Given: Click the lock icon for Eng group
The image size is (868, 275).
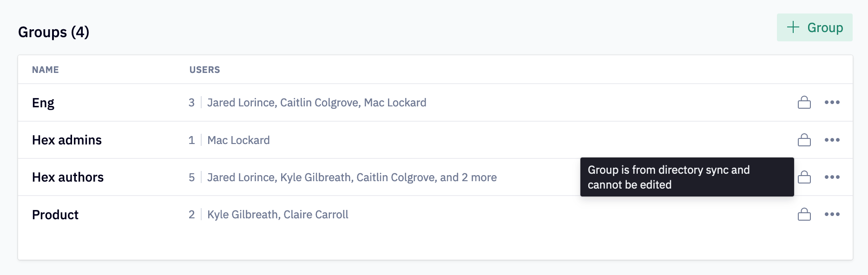Looking at the screenshot, I should point(804,102).
